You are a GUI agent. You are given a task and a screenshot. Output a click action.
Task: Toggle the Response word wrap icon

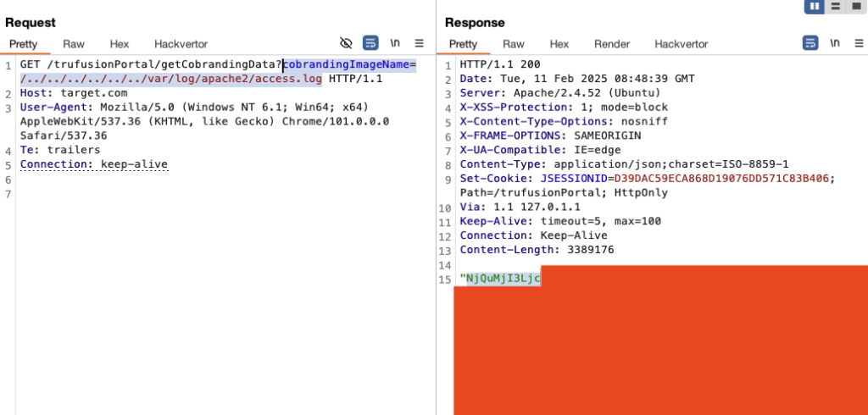pyautogui.click(x=810, y=43)
